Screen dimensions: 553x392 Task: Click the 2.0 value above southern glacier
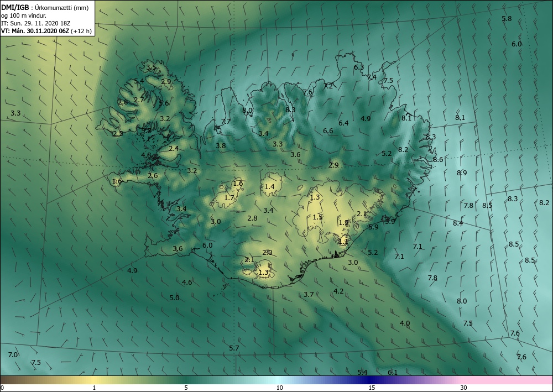click(x=267, y=253)
